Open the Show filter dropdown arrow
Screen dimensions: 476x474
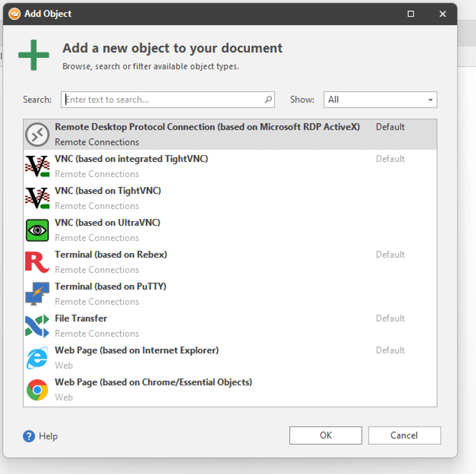[x=430, y=100]
